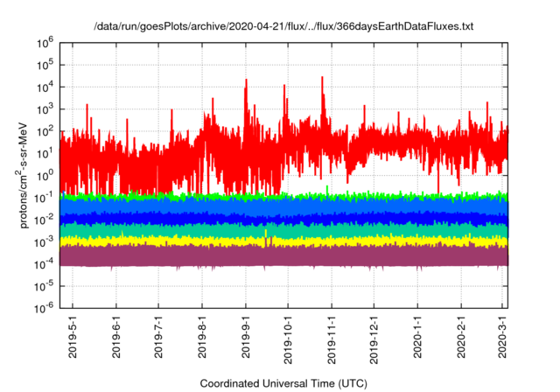Click the 10^-2 y-axis tick label

[44, 220]
